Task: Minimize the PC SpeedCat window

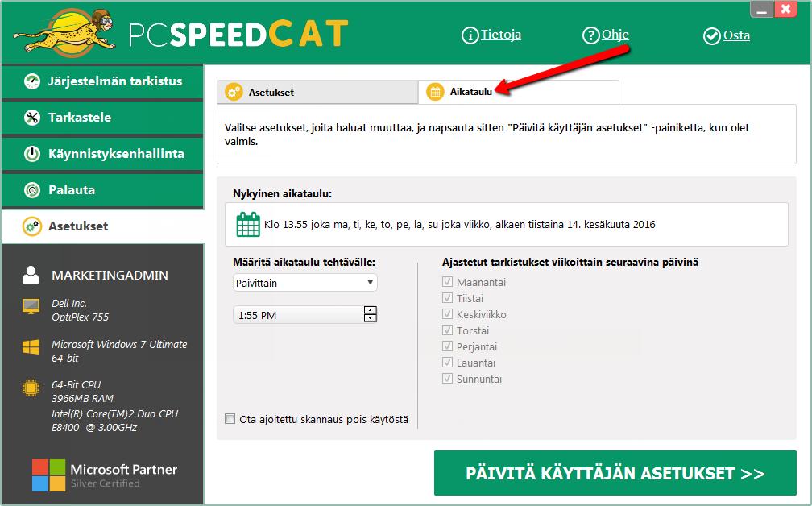Action: coord(761,10)
